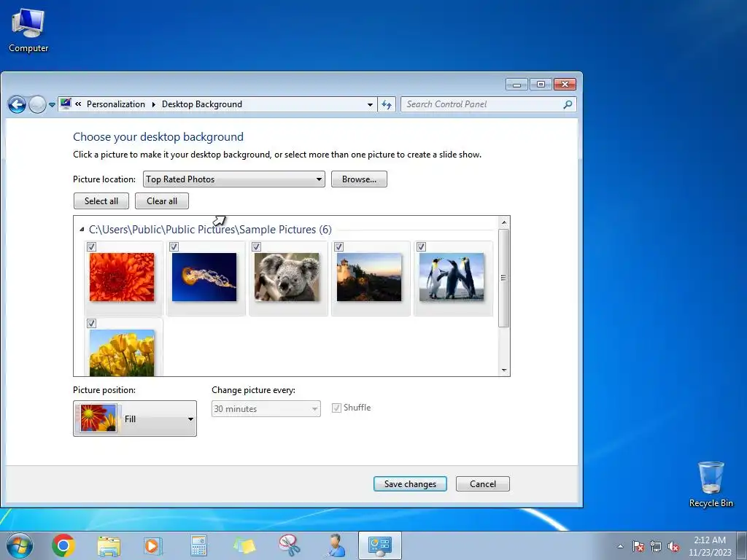The height and width of the screenshot is (560, 747).
Task: Open address bar history dropdown arrow
Action: pyautogui.click(x=370, y=105)
